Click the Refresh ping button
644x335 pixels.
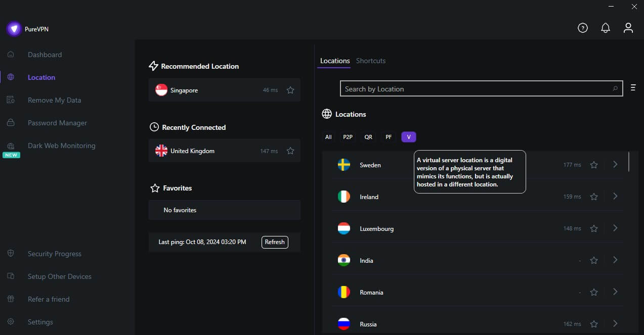[x=274, y=242]
